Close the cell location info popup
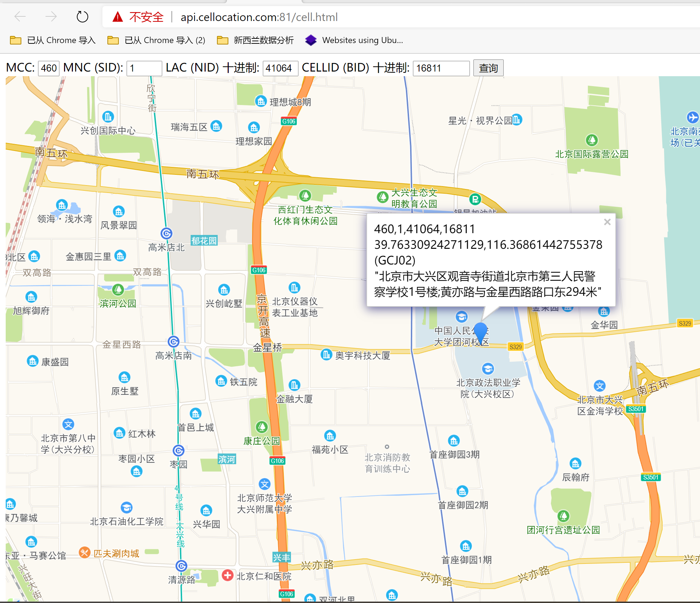The image size is (700, 603). [607, 222]
